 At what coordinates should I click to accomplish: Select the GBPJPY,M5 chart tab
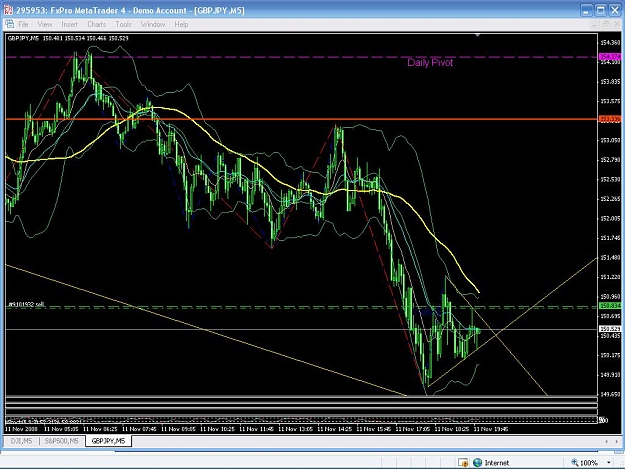(x=108, y=441)
